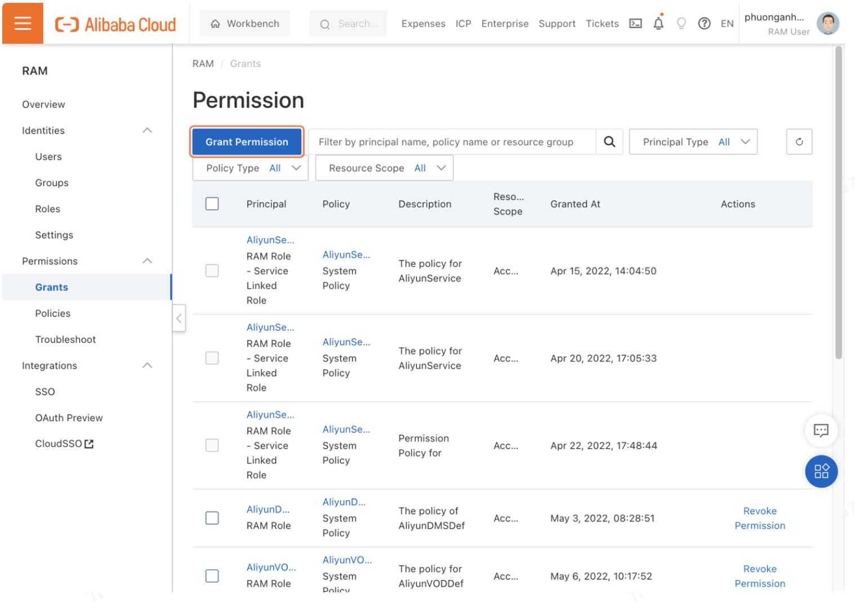Expand the Resource Scope dropdown
This screenshot has width=857, height=616.
[384, 168]
